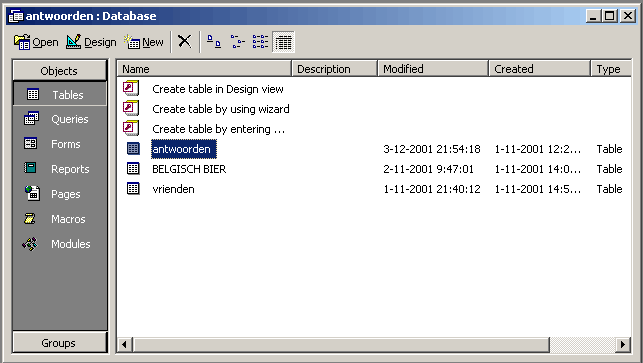The height and width of the screenshot is (363, 643).
Task: Click the Reports book icon
Action: tap(30, 168)
